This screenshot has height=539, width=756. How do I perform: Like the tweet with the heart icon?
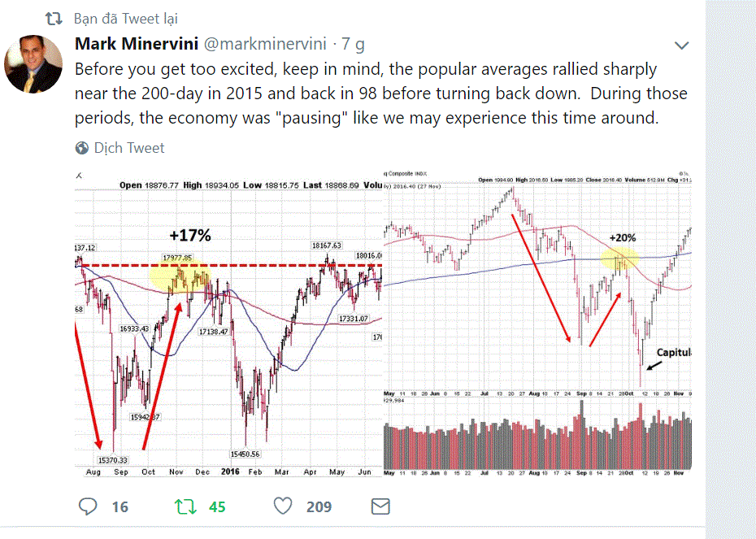[283, 506]
